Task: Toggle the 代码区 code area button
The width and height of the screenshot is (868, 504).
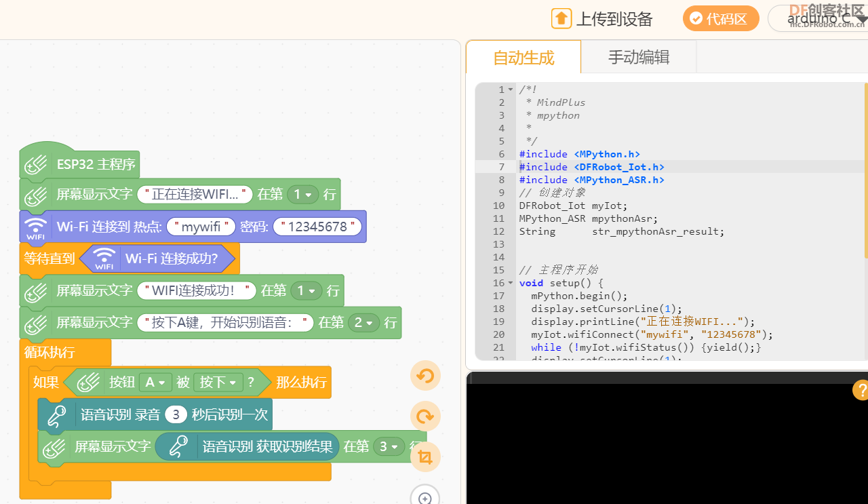Action: pos(720,19)
